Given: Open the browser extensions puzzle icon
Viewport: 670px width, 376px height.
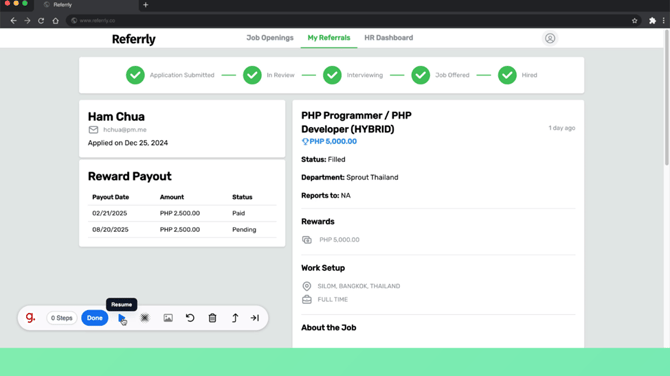Looking at the screenshot, I should [652, 21].
